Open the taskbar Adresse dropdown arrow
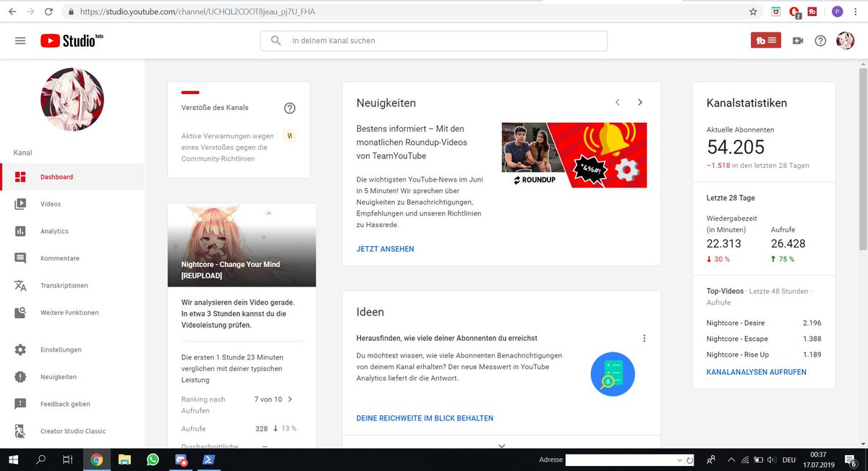This screenshot has height=471, width=868. [679, 460]
